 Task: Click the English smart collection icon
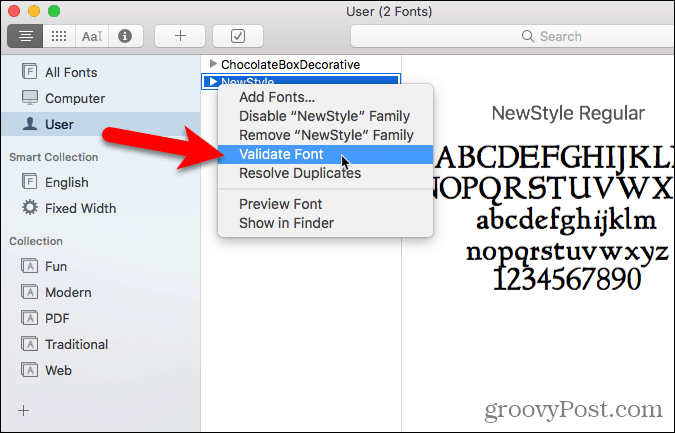[x=30, y=182]
